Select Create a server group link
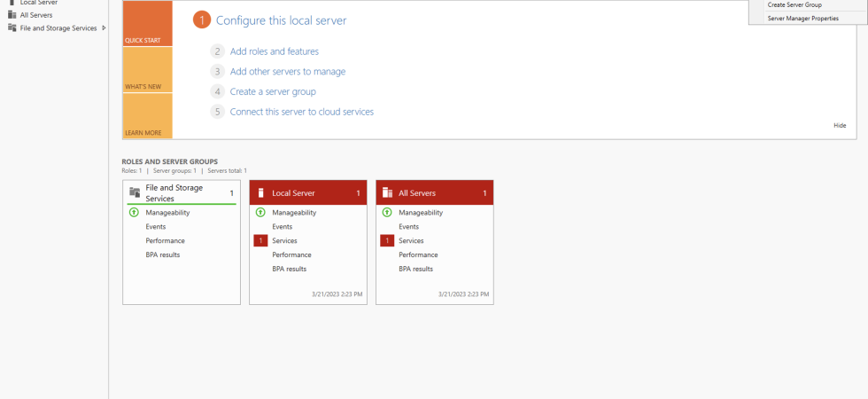 tap(273, 91)
